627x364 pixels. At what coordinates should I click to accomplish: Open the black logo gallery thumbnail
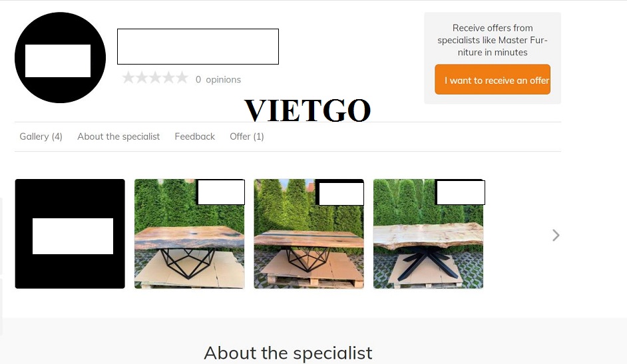pyautogui.click(x=70, y=234)
